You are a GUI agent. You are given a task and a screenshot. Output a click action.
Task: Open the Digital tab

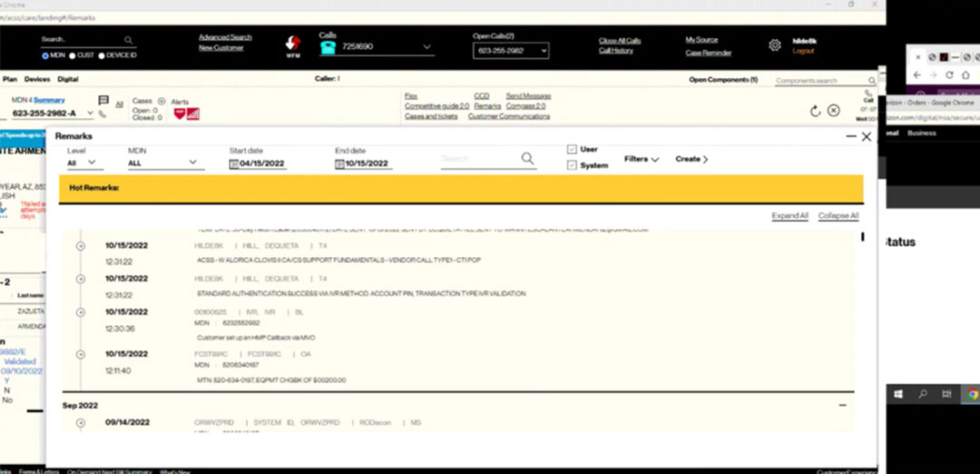click(x=68, y=80)
